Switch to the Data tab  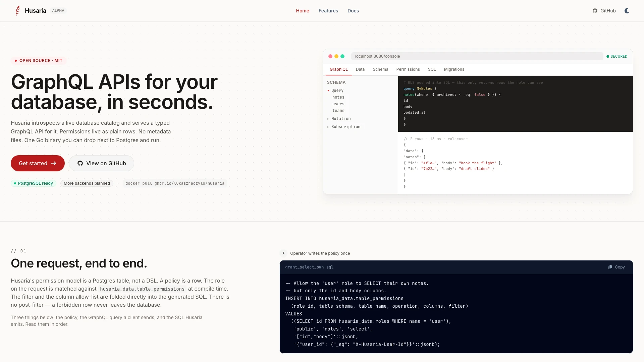pos(360,69)
